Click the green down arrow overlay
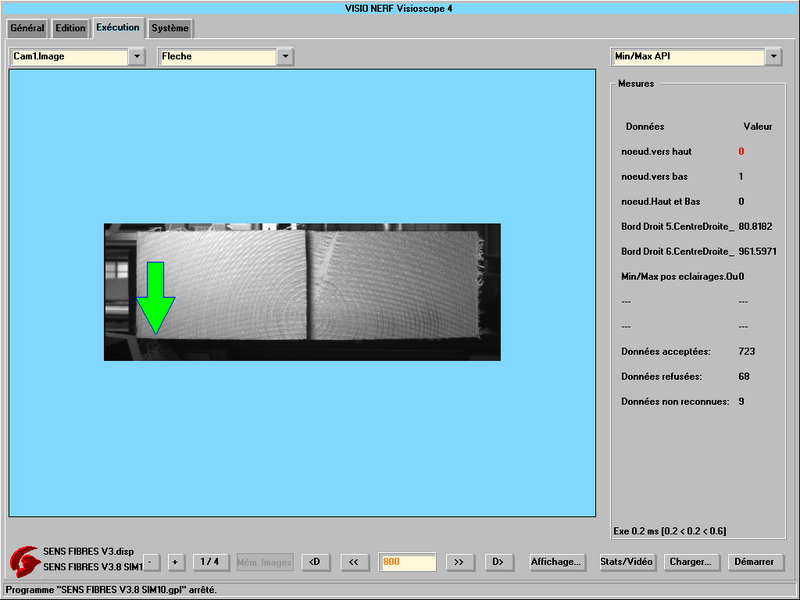Viewport: 800px width, 600px height. point(155,297)
